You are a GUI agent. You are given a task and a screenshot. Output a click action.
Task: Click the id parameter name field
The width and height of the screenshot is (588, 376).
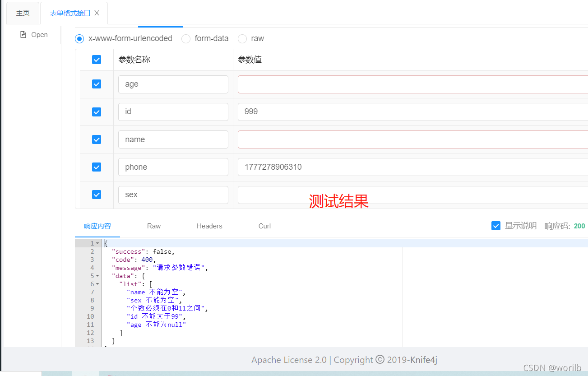click(173, 112)
